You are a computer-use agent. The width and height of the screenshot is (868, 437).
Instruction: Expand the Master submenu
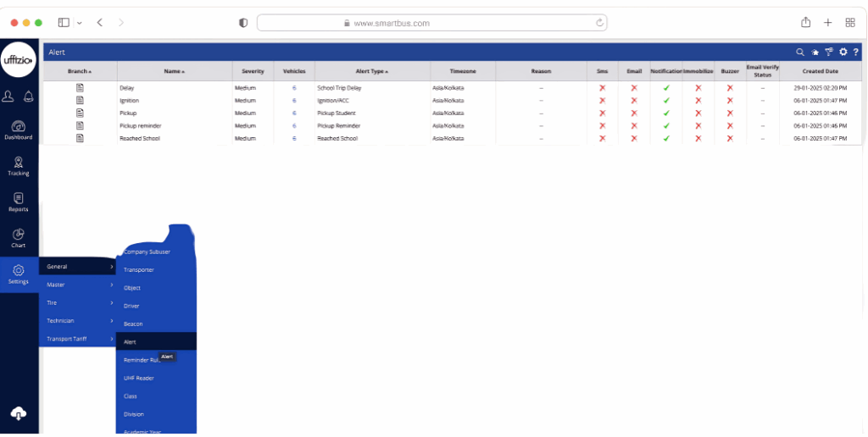pos(76,285)
